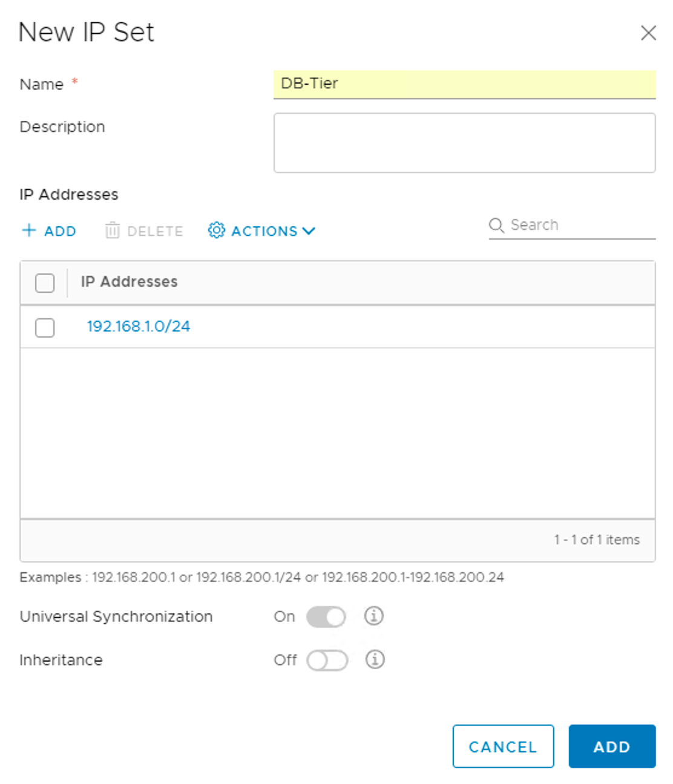Click the magnifying glass search icon
This screenshot has height=784, width=673.
[496, 225]
